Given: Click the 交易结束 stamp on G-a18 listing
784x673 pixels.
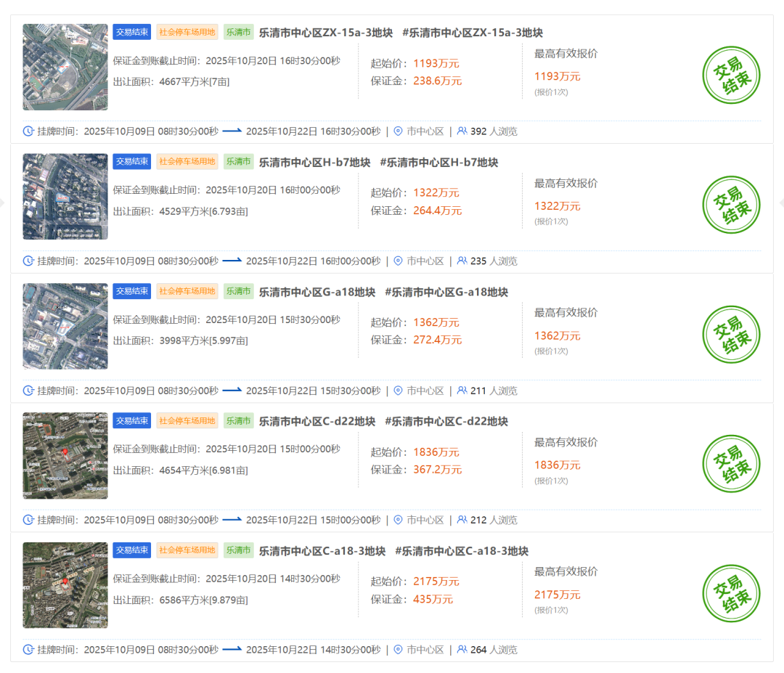Looking at the screenshot, I should (x=731, y=335).
